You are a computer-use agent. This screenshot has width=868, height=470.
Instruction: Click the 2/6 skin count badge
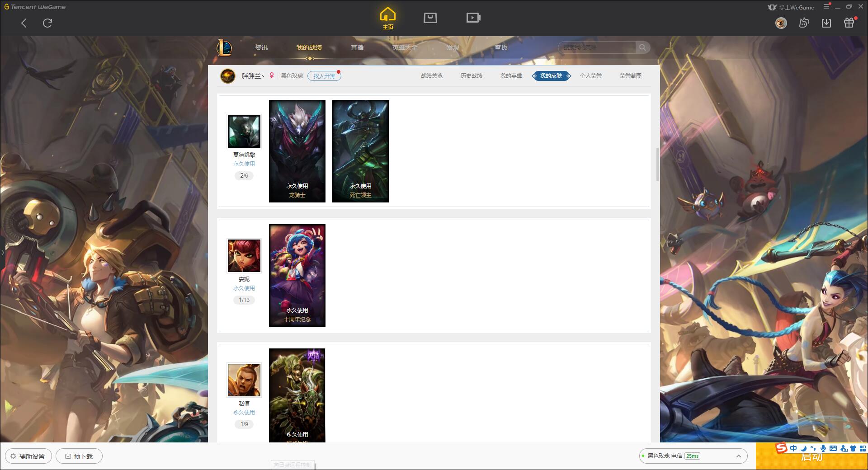pyautogui.click(x=244, y=176)
